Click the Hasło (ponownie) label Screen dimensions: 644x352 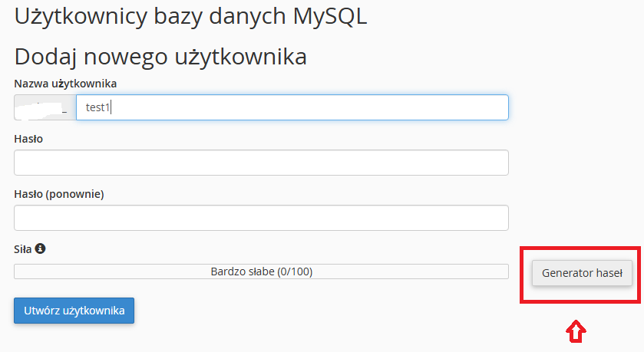click(58, 194)
